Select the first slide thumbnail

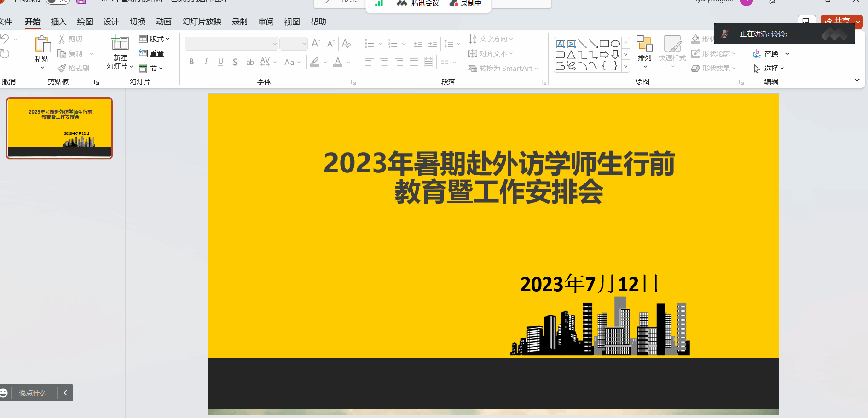click(59, 128)
